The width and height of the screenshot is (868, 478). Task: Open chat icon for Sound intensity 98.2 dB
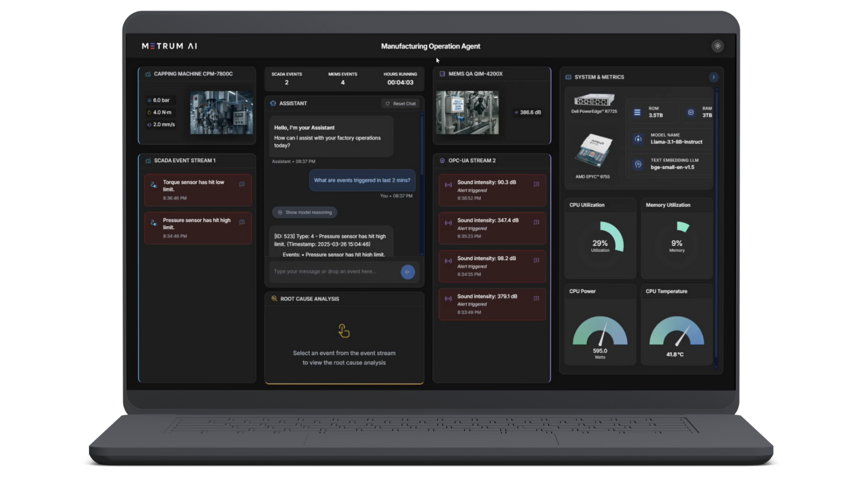tap(536, 260)
